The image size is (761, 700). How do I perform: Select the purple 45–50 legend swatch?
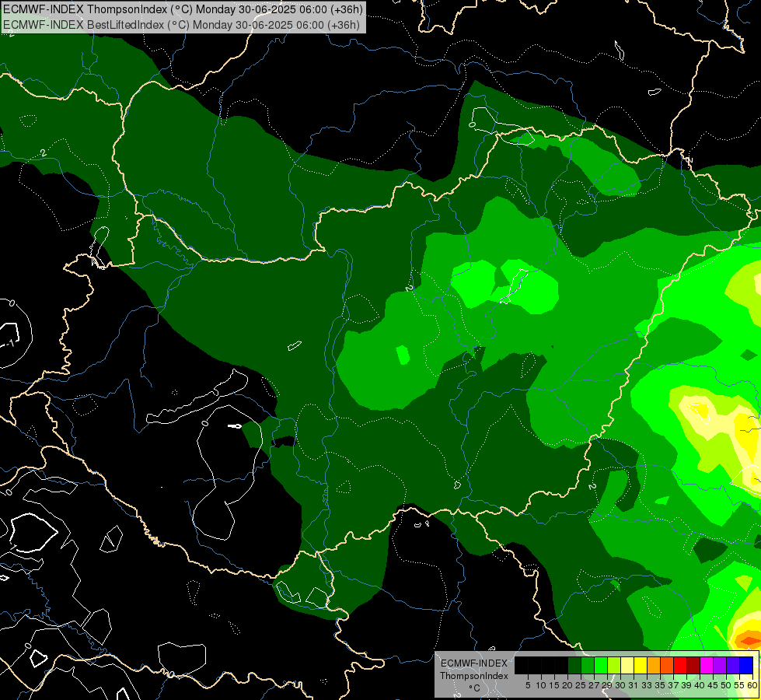point(720,666)
